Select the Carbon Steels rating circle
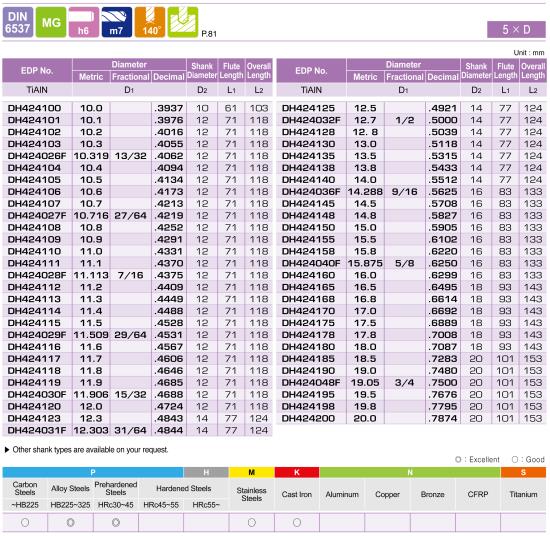The width and height of the screenshot is (550, 536). point(25,522)
